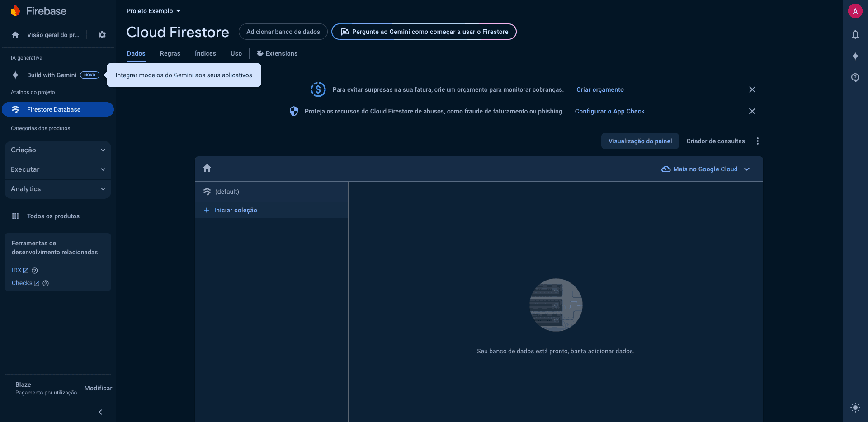Image resolution: width=868 pixels, height=422 pixels.
Task: Click the NOVO badge
Action: [x=90, y=75]
